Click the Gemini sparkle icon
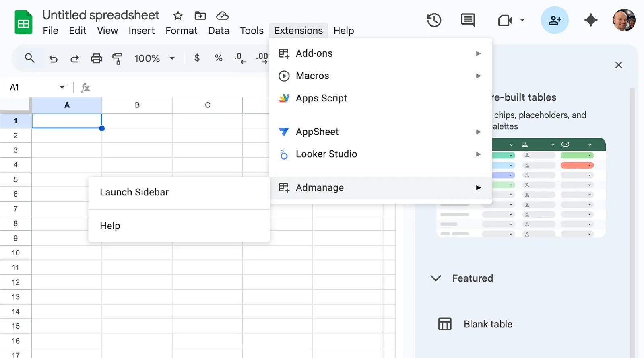 click(591, 20)
